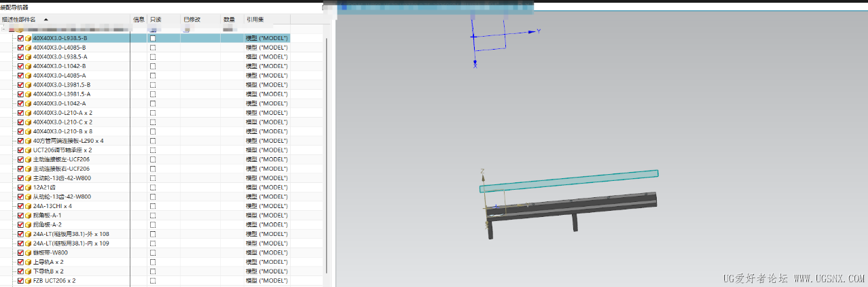
Task: Hide component 40X40X3.0-L938.5-B via its red checkbox
Action: 20,39
